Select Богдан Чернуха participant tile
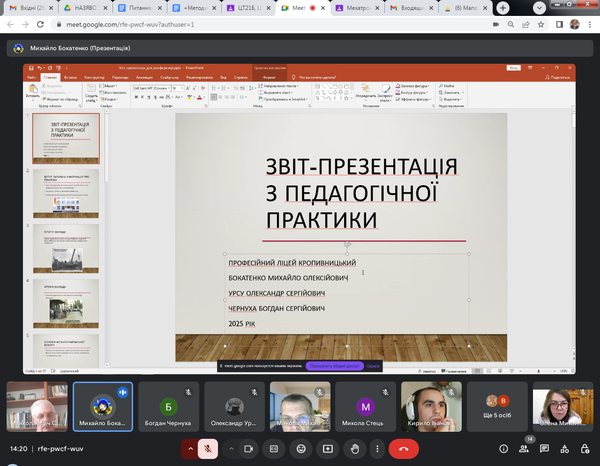The width and height of the screenshot is (600, 466). pyautogui.click(x=168, y=405)
